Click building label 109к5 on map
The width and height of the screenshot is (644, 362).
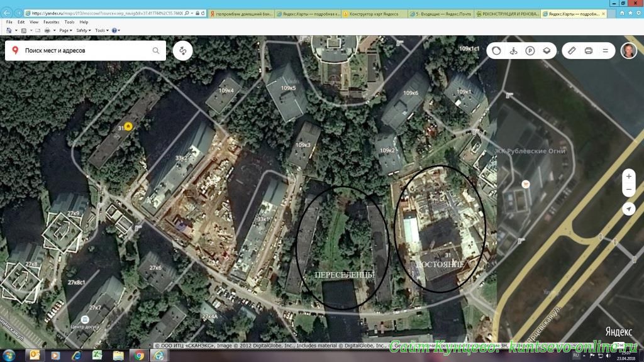point(288,88)
